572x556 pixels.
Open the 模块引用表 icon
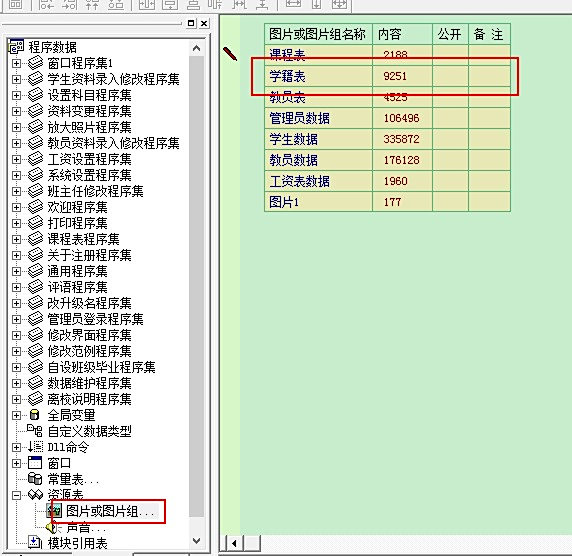click(35, 543)
